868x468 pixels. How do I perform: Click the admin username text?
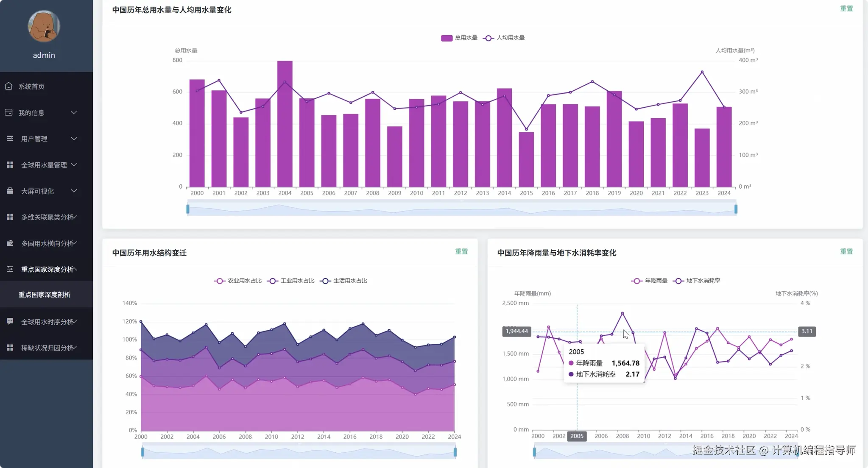[44, 55]
